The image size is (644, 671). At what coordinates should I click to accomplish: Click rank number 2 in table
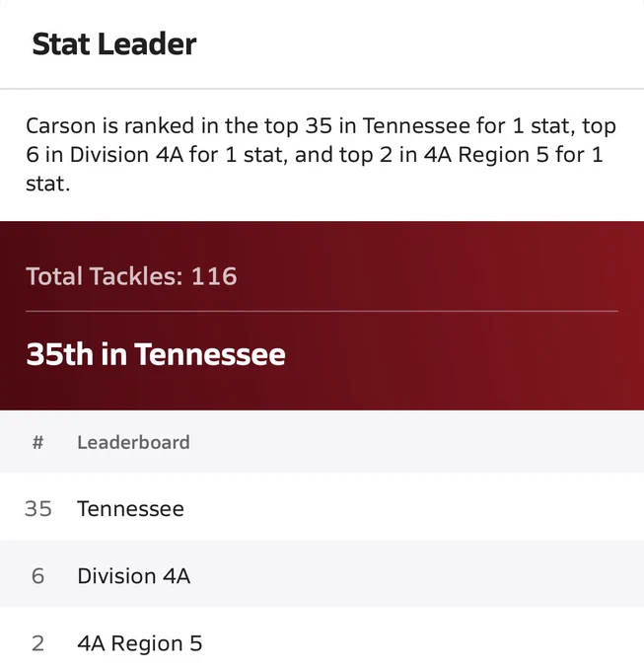(x=37, y=643)
